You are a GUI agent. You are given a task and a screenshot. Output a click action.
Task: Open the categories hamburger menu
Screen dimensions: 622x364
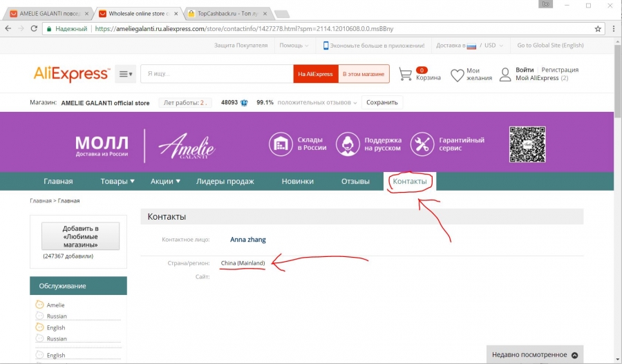click(125, 74)
